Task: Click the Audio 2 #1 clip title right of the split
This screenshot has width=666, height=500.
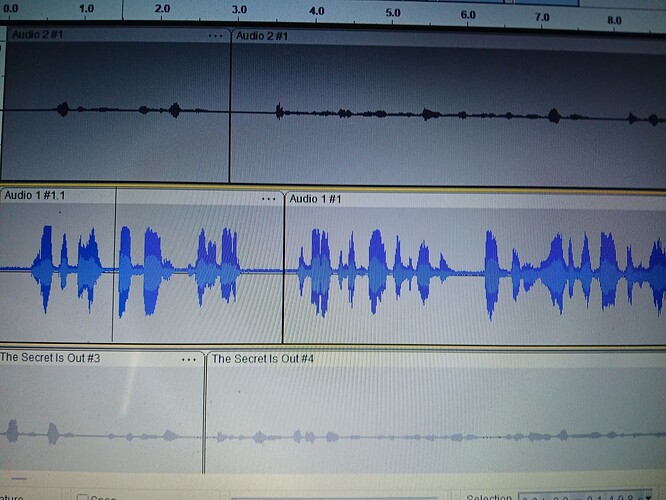Action: (x=263, y=37)
